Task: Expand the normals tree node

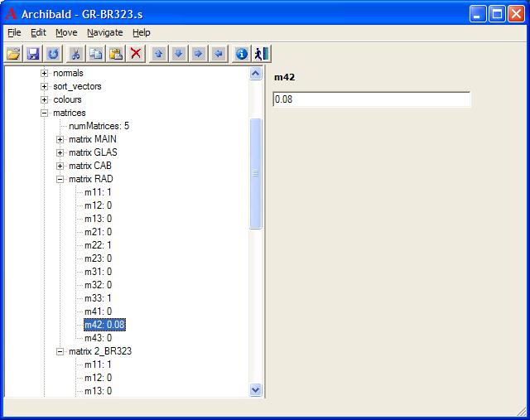Action: pos(45,73)
